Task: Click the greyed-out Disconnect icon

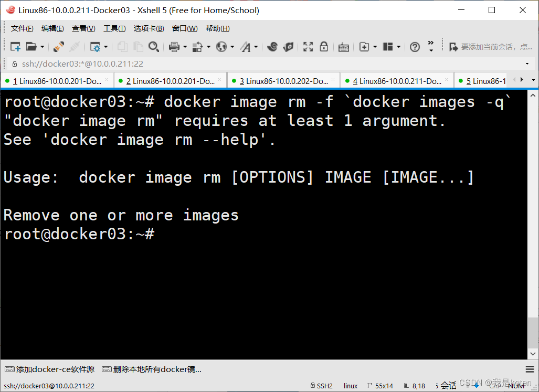Action: 74,47
